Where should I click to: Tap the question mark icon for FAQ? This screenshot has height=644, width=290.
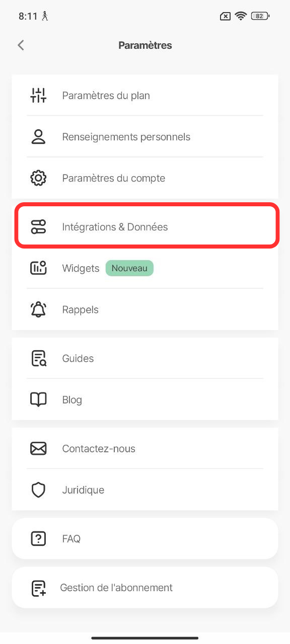(38, 538)
